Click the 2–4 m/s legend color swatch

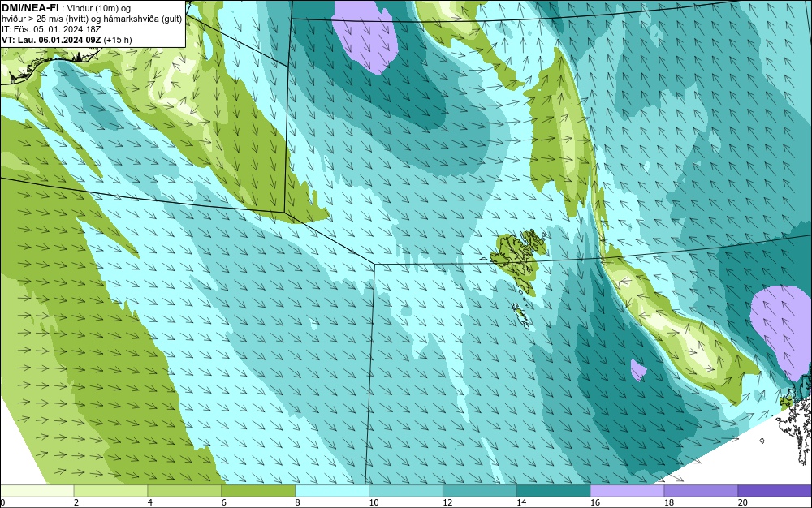pos(110,491)
